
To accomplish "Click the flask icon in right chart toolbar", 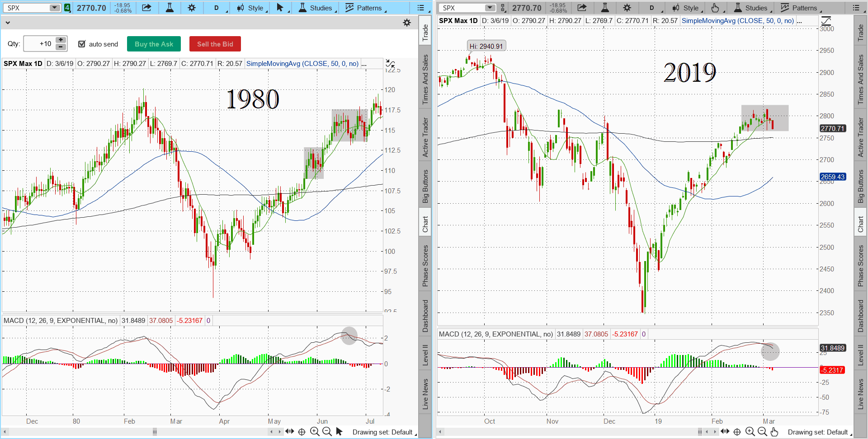I will [x=605, y=8].
